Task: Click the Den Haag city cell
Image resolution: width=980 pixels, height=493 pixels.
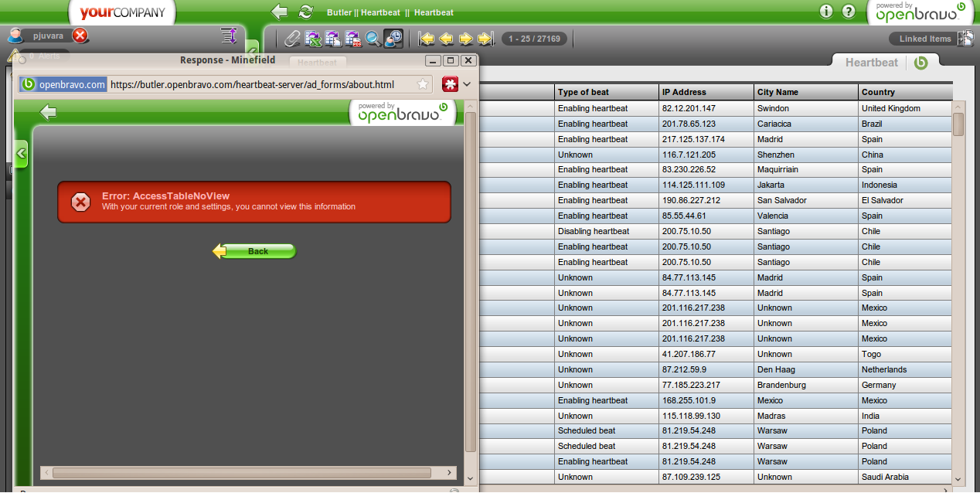Action: pyautogui.click(x=807, y=369)
